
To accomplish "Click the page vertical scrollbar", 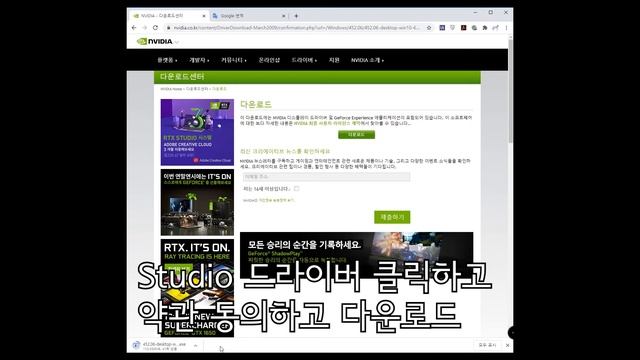I will pos(510,90).
